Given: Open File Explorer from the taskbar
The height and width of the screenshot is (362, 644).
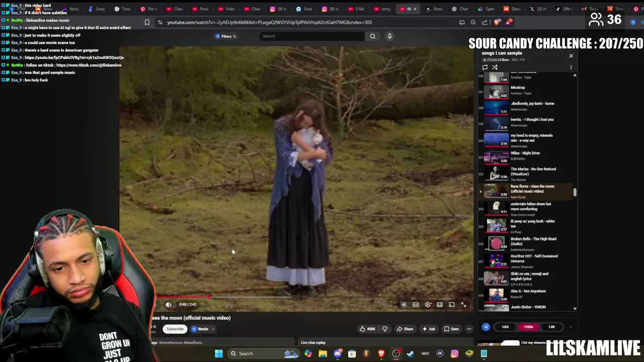Looking at the screenshot, I should pyautogui.click(x=323, y=353).
